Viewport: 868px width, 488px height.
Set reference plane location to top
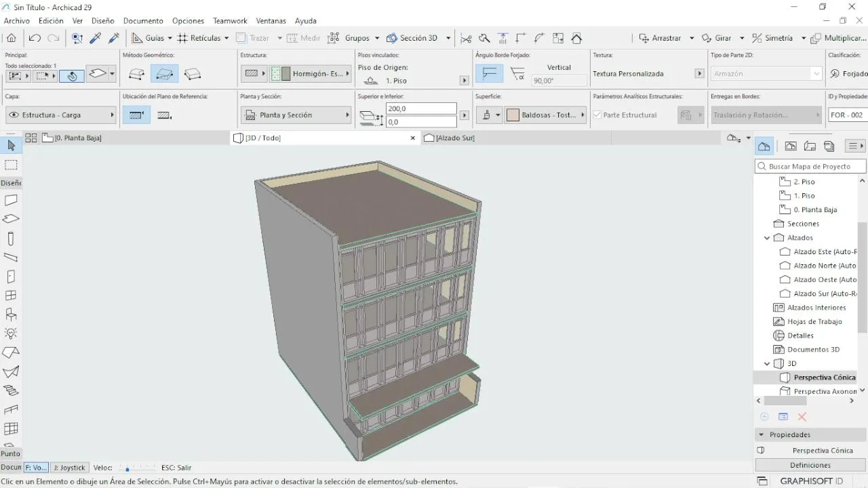(136, 115)
